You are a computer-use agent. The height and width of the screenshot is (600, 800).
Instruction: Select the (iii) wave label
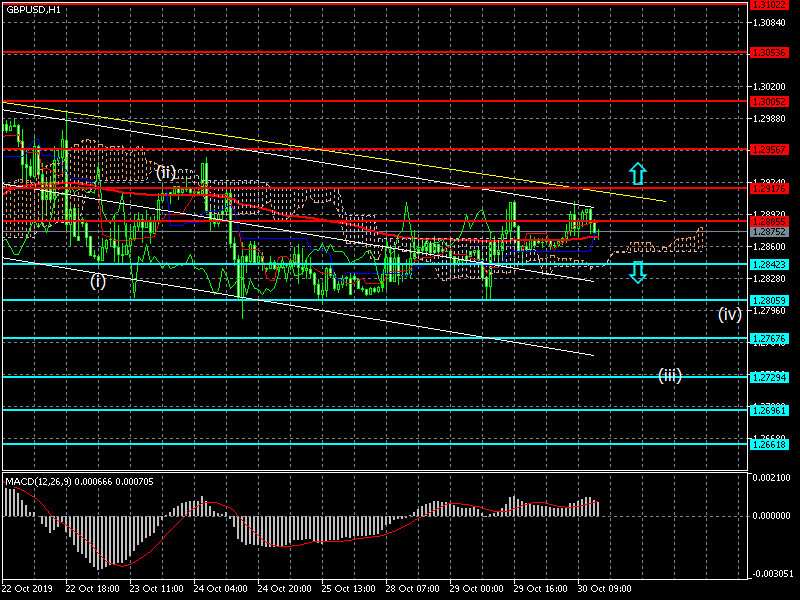[669, 375]
